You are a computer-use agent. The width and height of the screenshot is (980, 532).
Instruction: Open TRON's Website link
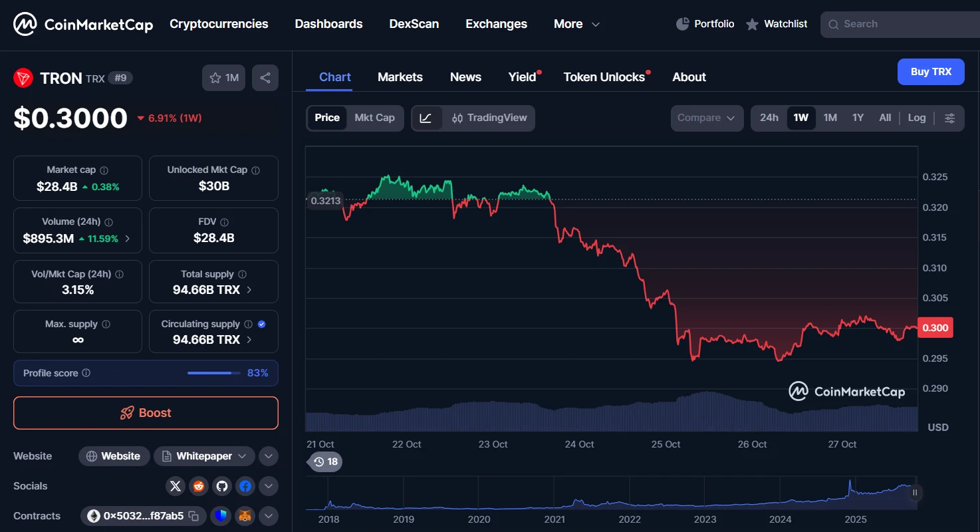pos(114,456)
